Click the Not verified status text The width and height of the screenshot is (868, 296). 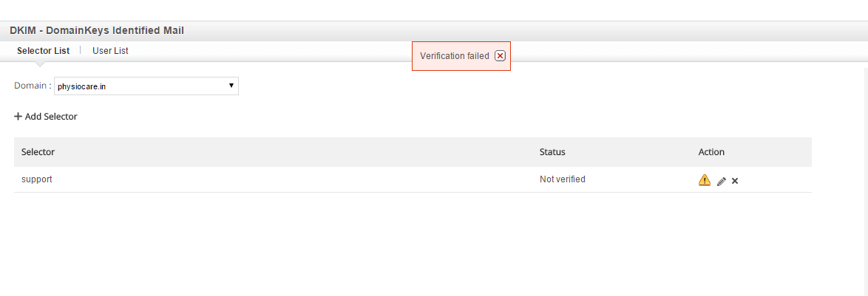pyautogui.click(x=563, y=179)
